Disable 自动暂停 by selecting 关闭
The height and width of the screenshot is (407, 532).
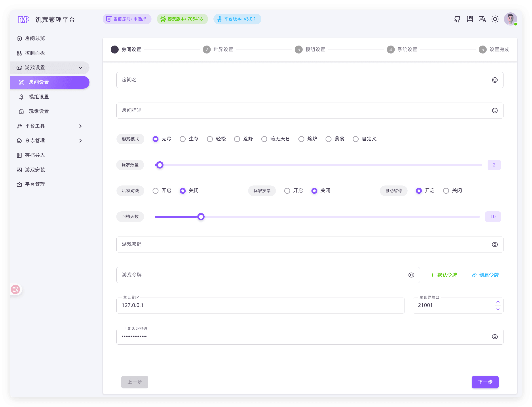446,191
